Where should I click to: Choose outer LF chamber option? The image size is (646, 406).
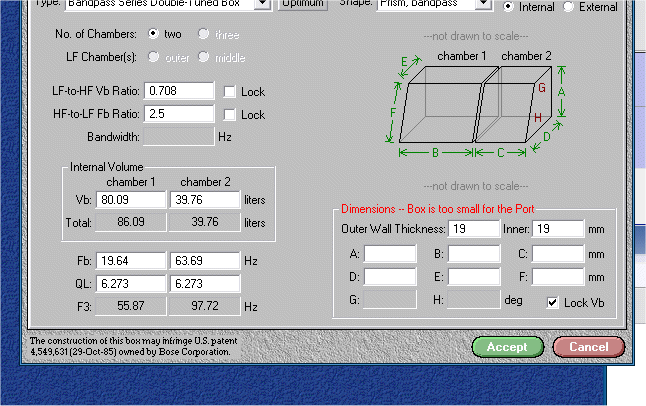(x=153, y=56)
